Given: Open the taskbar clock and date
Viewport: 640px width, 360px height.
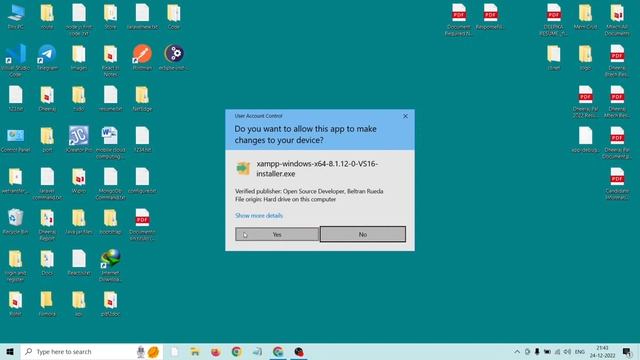Looking at the screenshot, I should pyautogui.click(x=602, y=351).
